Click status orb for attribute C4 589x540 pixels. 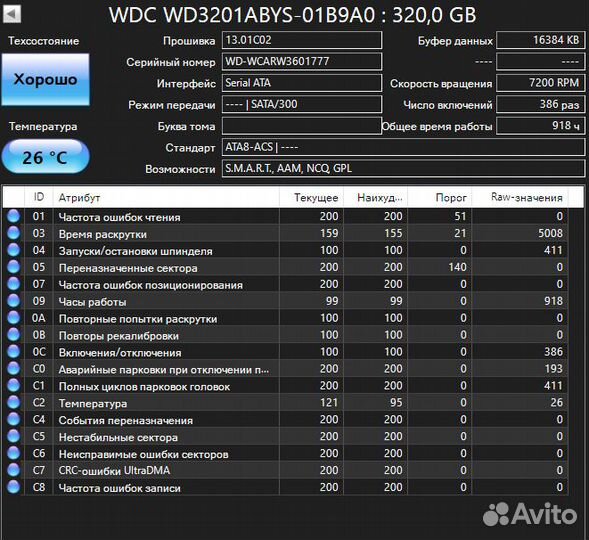14,419
